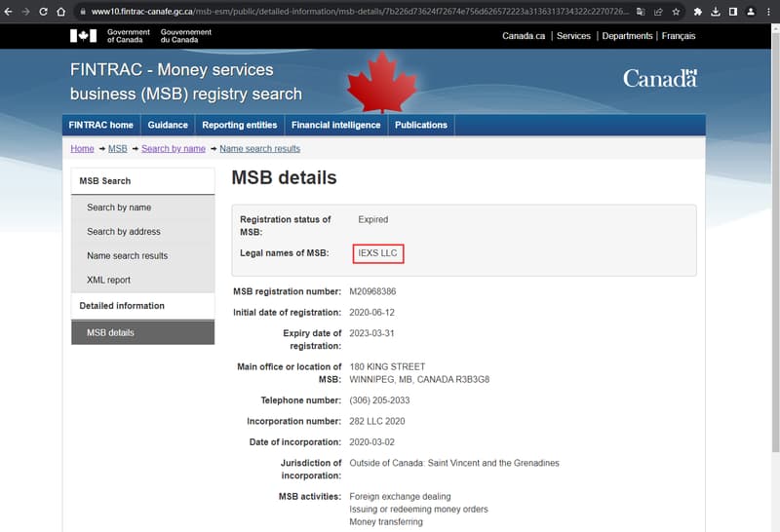Click FINTRAC registry search banner title
The width and height of the screenshot is (780, 532).
tap(186, 82)
